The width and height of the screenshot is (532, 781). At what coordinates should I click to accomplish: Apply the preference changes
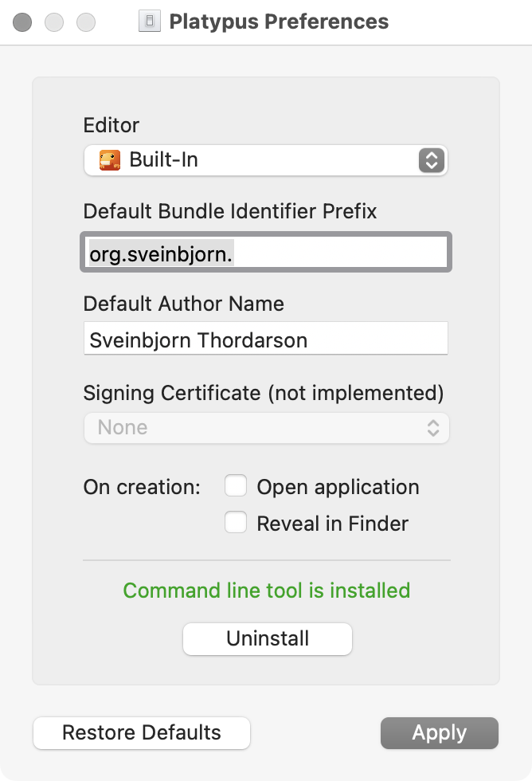tap(439, 733)
